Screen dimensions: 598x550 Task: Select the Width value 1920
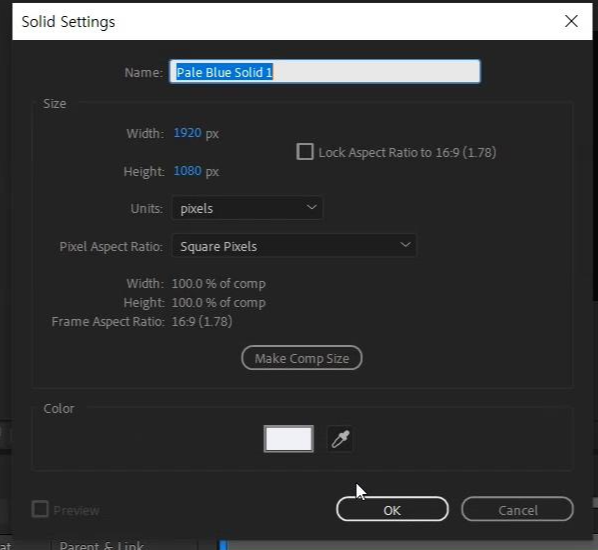point(187,133)
